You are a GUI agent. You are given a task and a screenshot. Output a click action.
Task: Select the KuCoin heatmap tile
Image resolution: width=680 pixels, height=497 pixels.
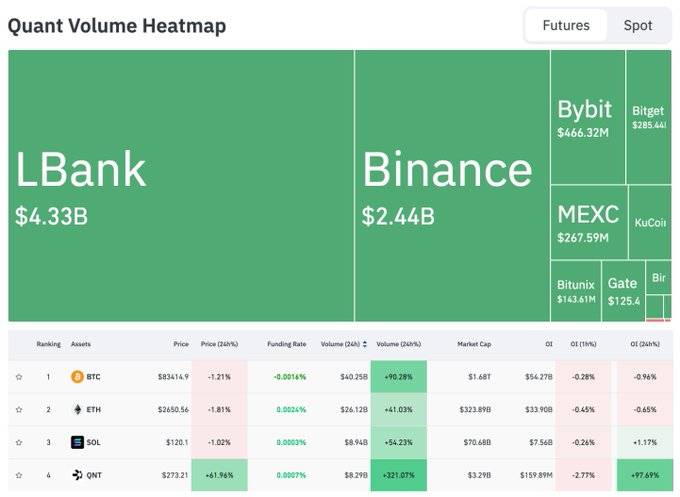click(x=650, y=222)
